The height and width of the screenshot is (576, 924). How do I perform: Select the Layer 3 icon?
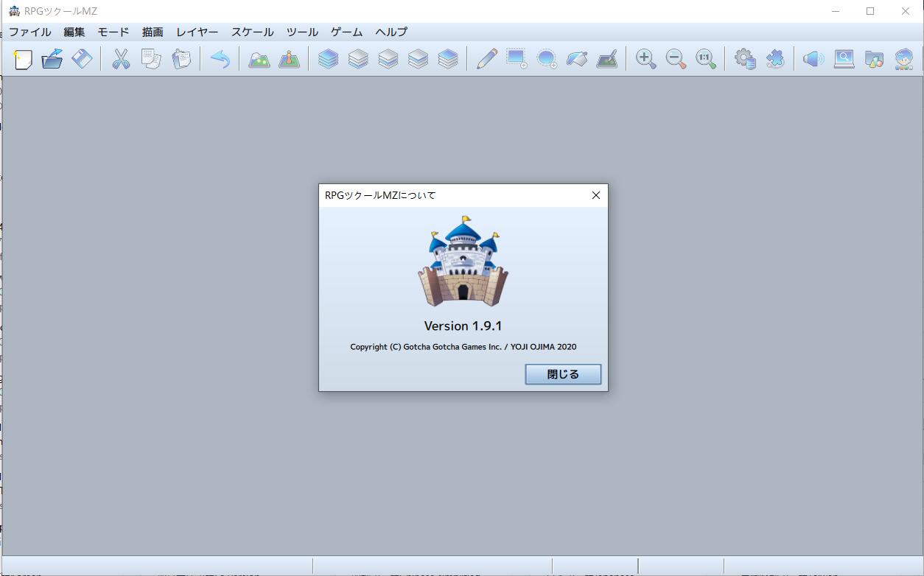[418, 59]
